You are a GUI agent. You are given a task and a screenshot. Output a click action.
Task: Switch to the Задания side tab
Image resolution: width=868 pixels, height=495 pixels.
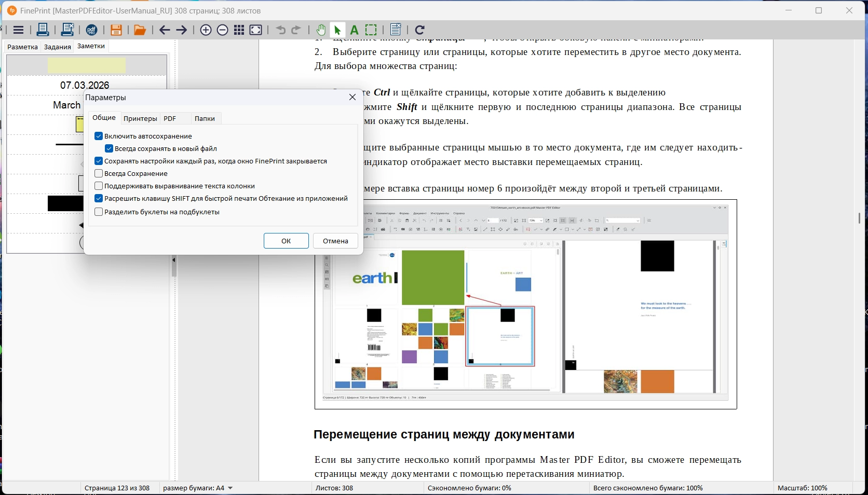(x=58, y=47)
